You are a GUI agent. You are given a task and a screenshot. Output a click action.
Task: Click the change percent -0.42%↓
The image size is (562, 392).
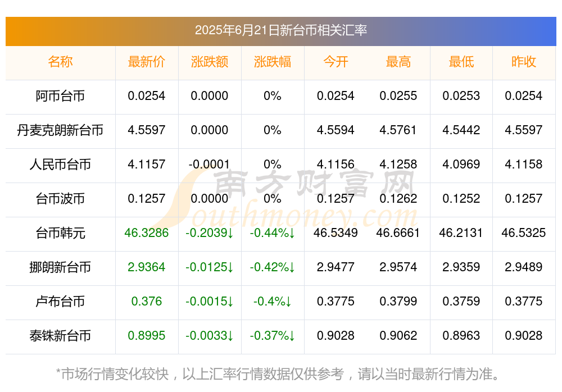pos(273,267)
